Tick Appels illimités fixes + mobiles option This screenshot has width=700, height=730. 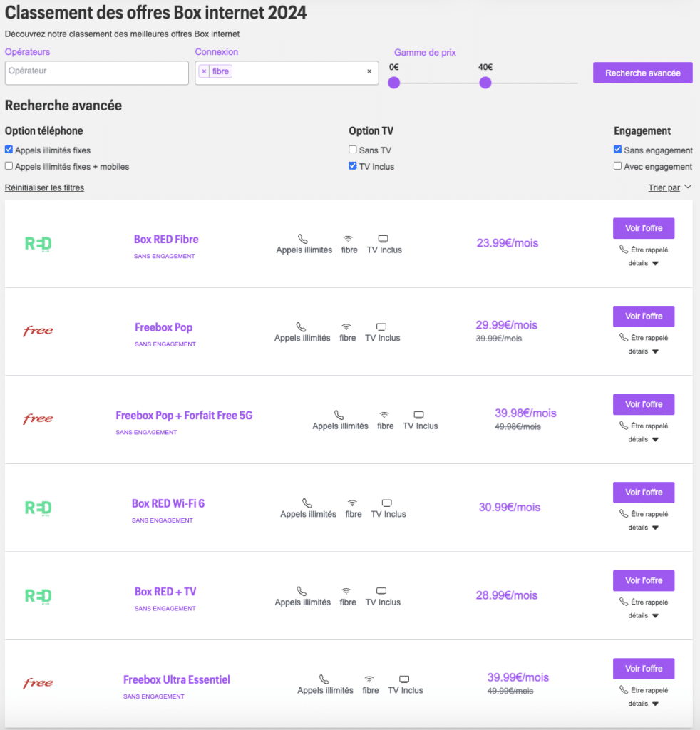tap(9, 166)
